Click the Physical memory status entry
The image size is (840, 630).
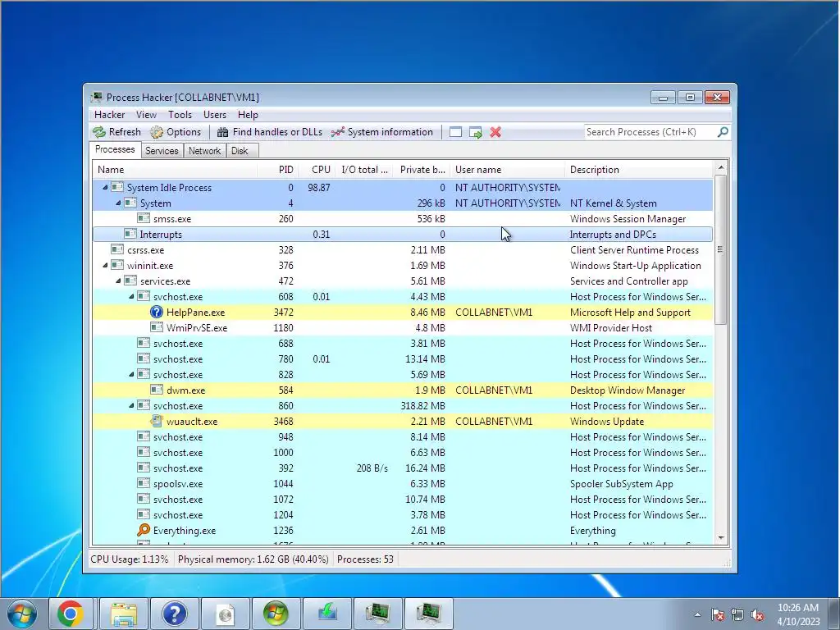253,559
